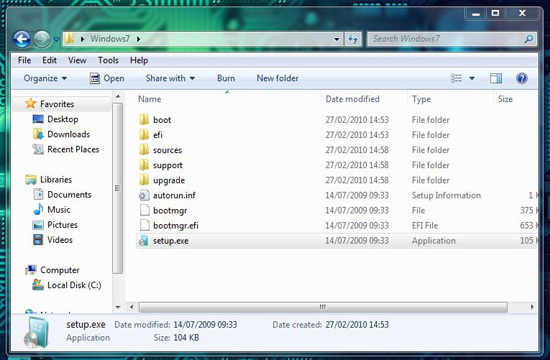
Task: Open the Help menu
Action: click(139, 60)
